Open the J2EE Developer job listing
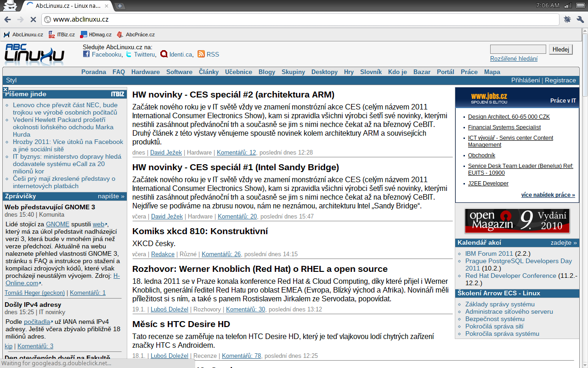588x368 pixels. 488,184
